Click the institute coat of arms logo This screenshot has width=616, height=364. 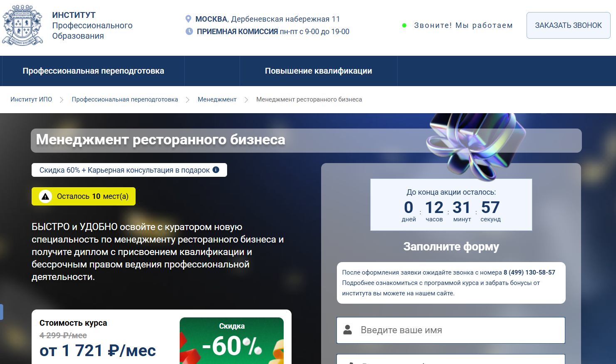point(22,25)
